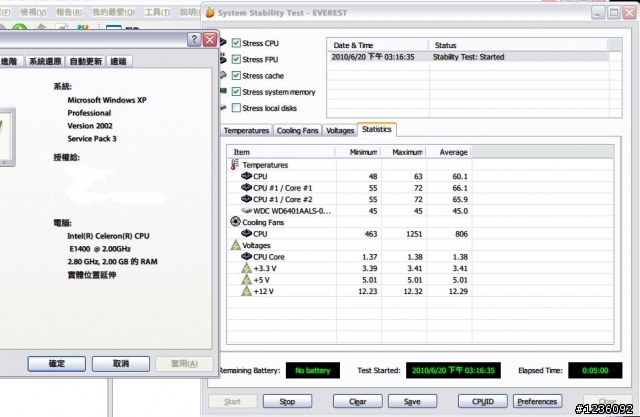Select the WDC WD6401AALS hard disk row
This screenshot has width=640, height=417.
pyautogui.click(x=420, y=211)
